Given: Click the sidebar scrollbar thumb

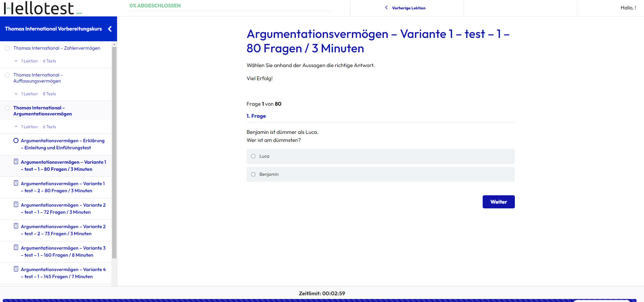Looking at the screenshot, I should tap(114, 153).
